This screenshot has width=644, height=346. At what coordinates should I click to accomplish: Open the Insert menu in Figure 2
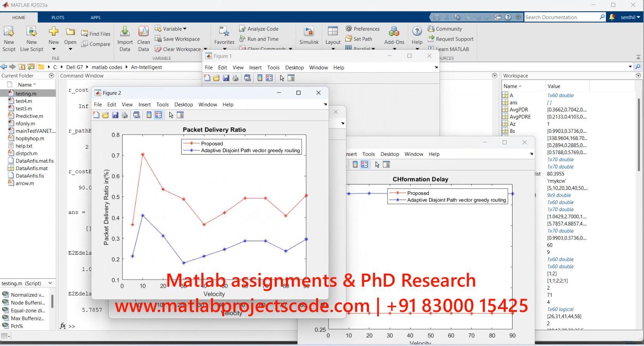[x=144, y=104]
